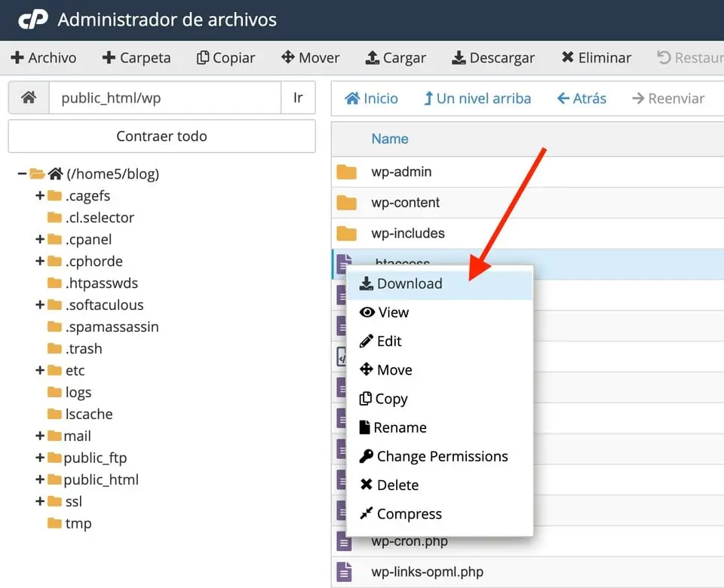Select lscache folder in tree

click(x=89, y=414)
